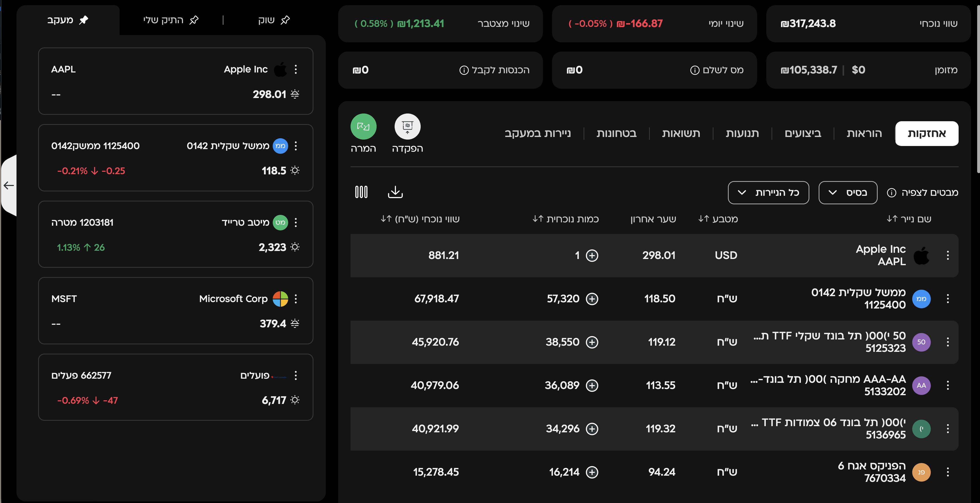Viewport: 980px width, 503px height.
Task: Switch to the אחזקות tab
Action: pyautogui.click(x=927, y=133)
